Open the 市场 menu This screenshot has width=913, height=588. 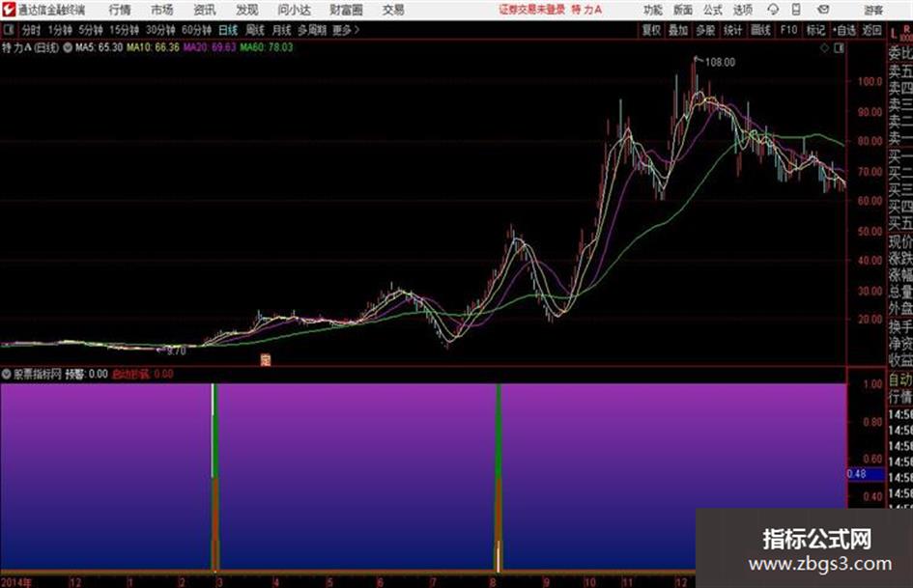coord(162,10)
